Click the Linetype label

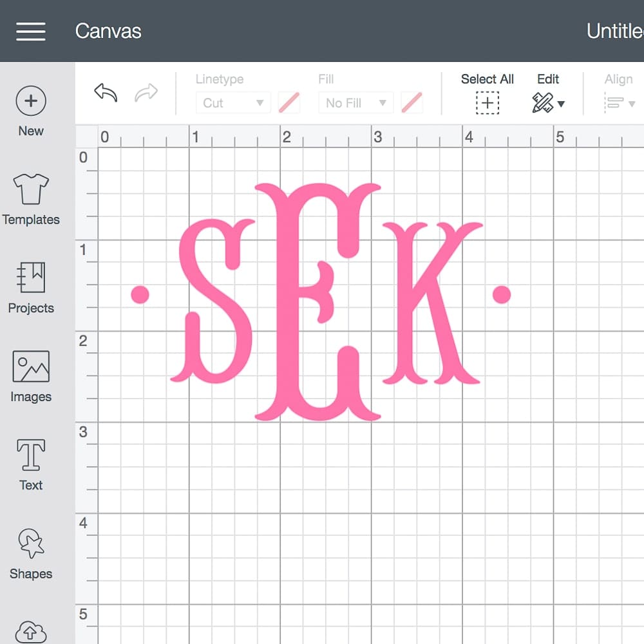click(220, 79)
